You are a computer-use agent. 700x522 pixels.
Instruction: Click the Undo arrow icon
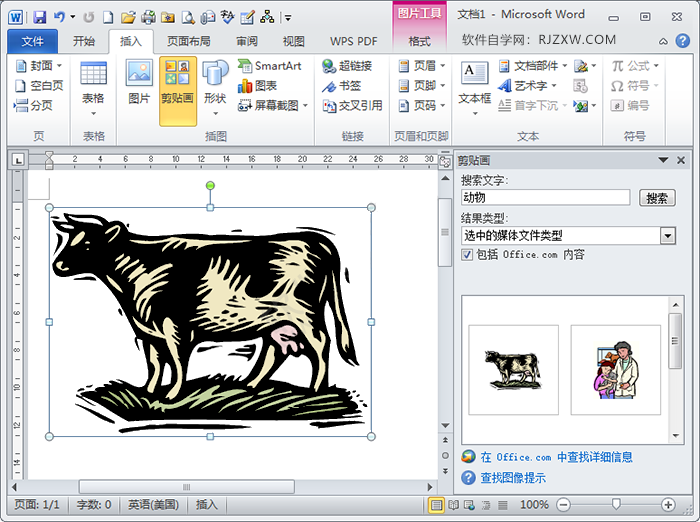59,17
